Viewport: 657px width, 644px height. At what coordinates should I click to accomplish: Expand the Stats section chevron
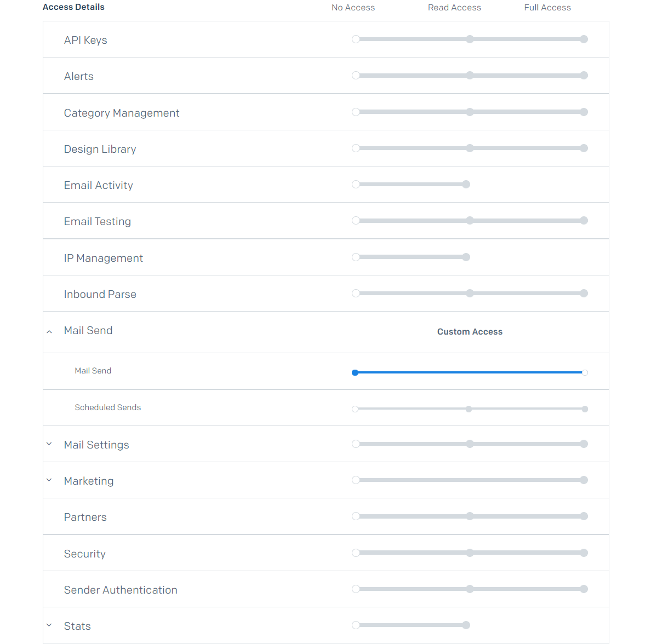pos(49,625)
